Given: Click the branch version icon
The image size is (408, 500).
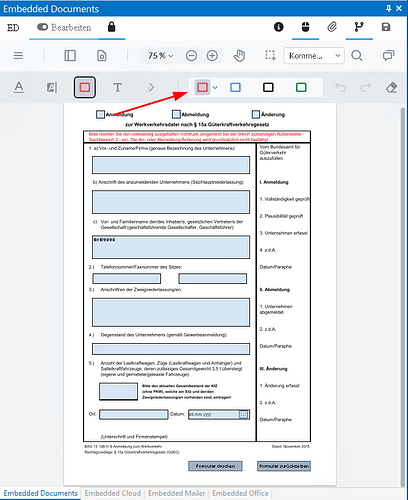Looking at the screenshot, I should pyautogui.click(x=359, y=27).
